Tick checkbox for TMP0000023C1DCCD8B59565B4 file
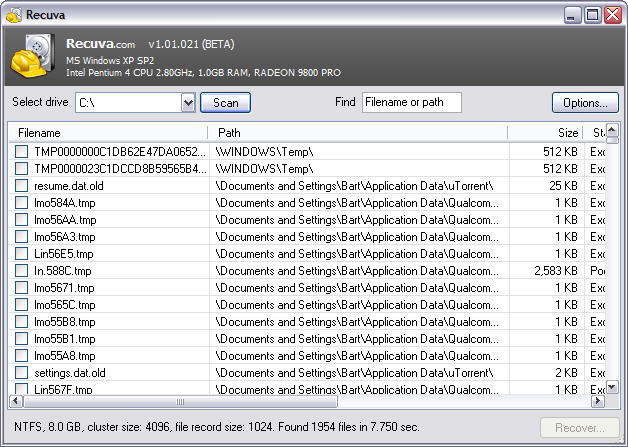 [x=22, y=169]
